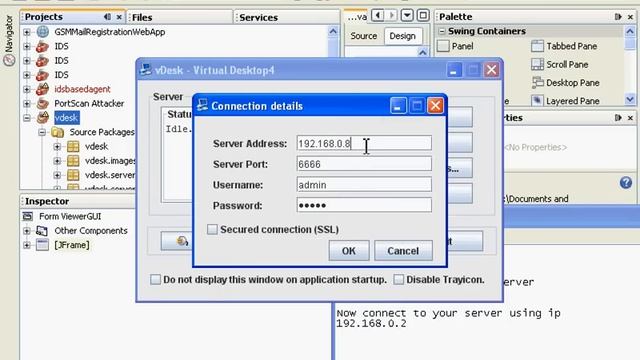Click the Username input field
The width and height of the screenshot is (640, 360).
[364, 184]
